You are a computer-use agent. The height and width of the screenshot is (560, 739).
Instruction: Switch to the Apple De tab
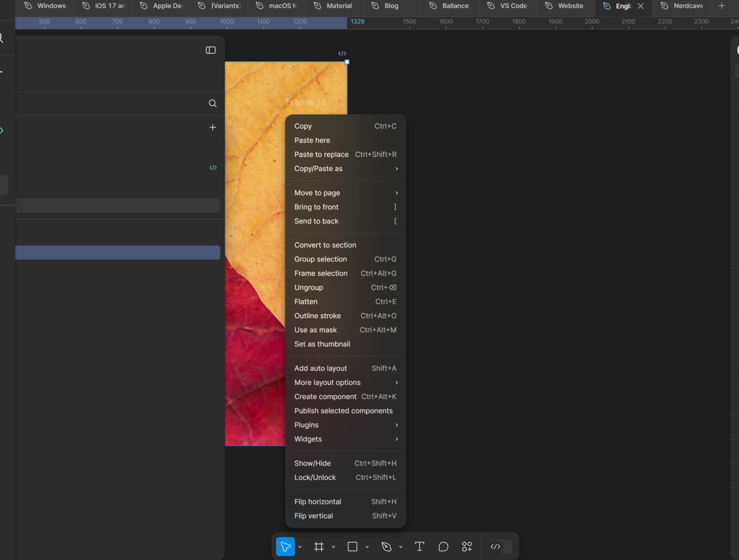(x=161, y=6)
